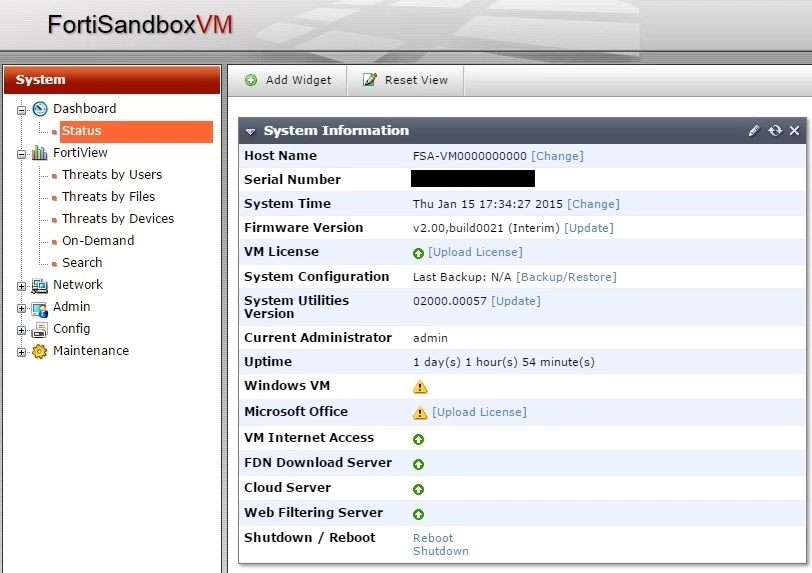Expand the Network tree node

[21, 286]
